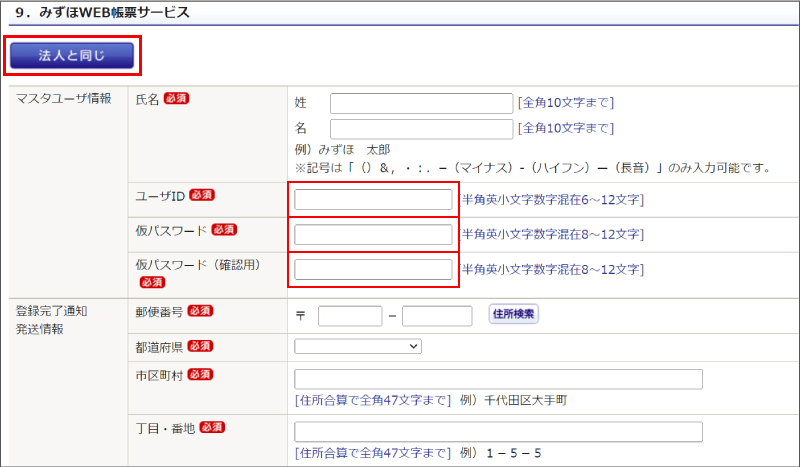The image size is (800, 467).
Task: Click the 必須 badge next to 郵便番号
Action: 200,311
